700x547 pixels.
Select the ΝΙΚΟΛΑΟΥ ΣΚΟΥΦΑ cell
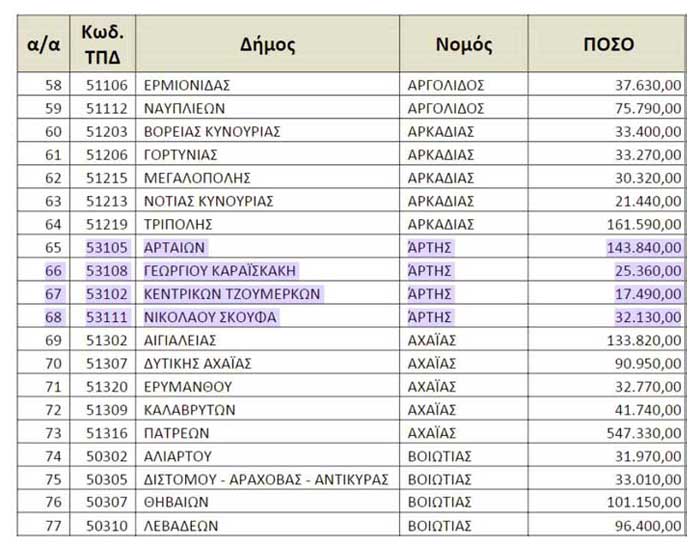210,317
